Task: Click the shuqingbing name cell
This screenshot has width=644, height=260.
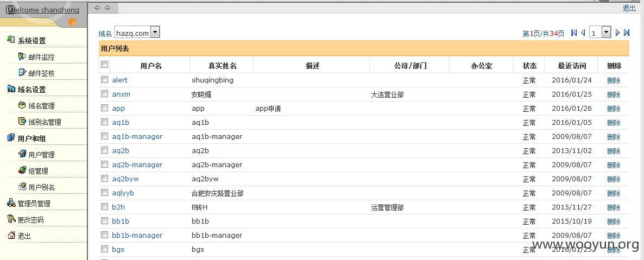Action: coord(212,80)
